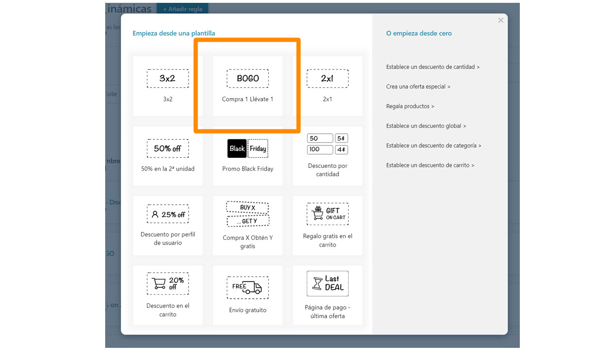Open 'Establece un descuento de carrito' link
Screen dimensions: 616x364
pos(430,165)
